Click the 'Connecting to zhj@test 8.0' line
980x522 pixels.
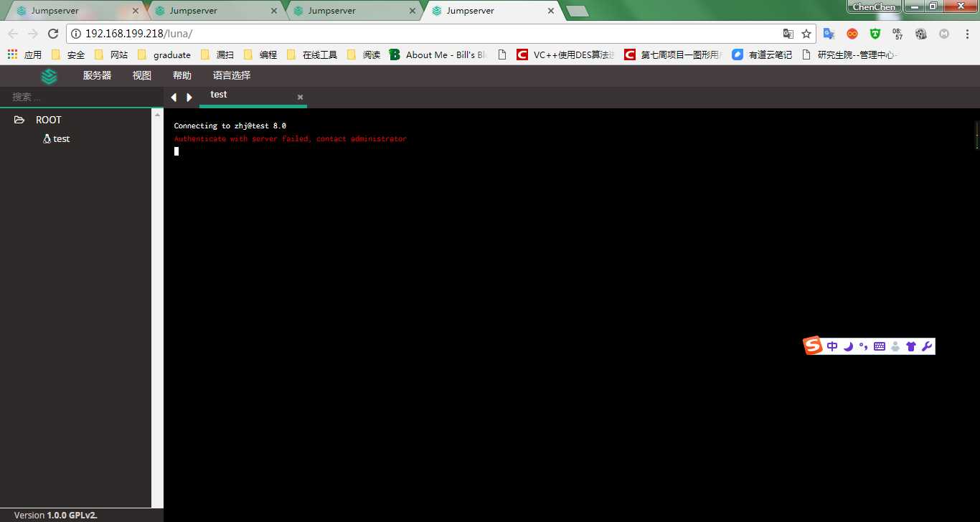point(230,125)
